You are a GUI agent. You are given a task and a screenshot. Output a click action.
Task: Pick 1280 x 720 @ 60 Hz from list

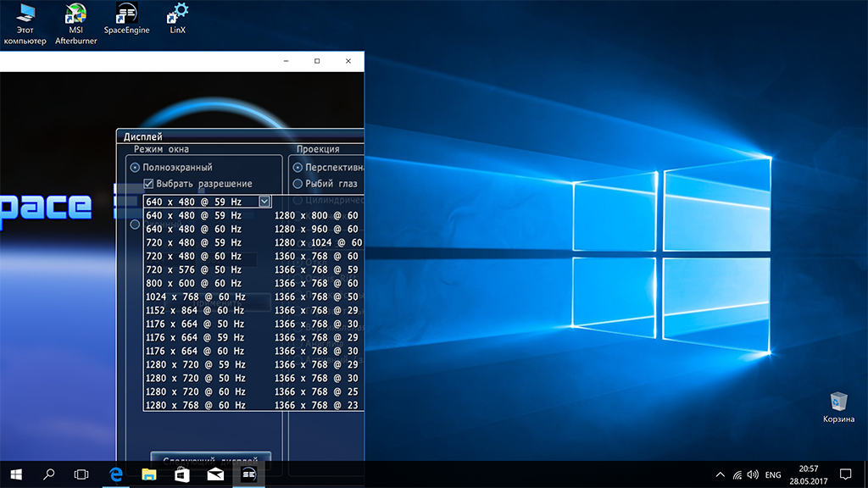(x=196, y=391)
